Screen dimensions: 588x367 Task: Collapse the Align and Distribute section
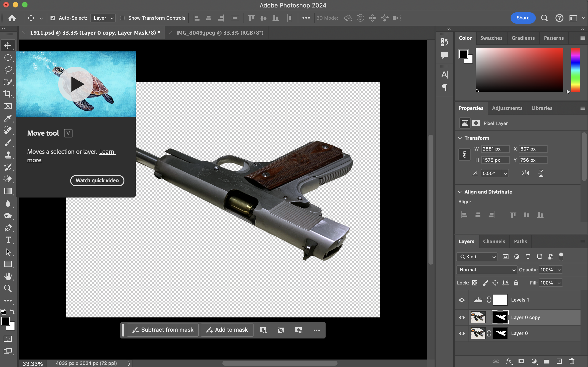pos(460,192)
